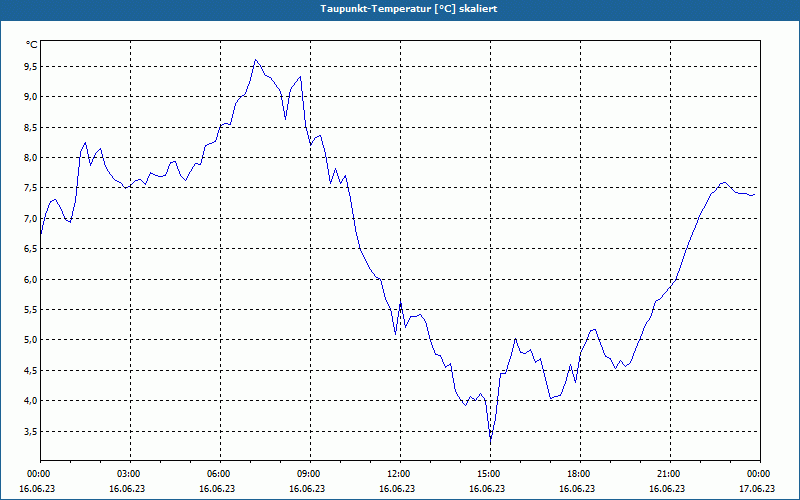This screenshot has height=500, width=800.
Task: Select the '4,0' y-axis label
Action: point(30,401)
